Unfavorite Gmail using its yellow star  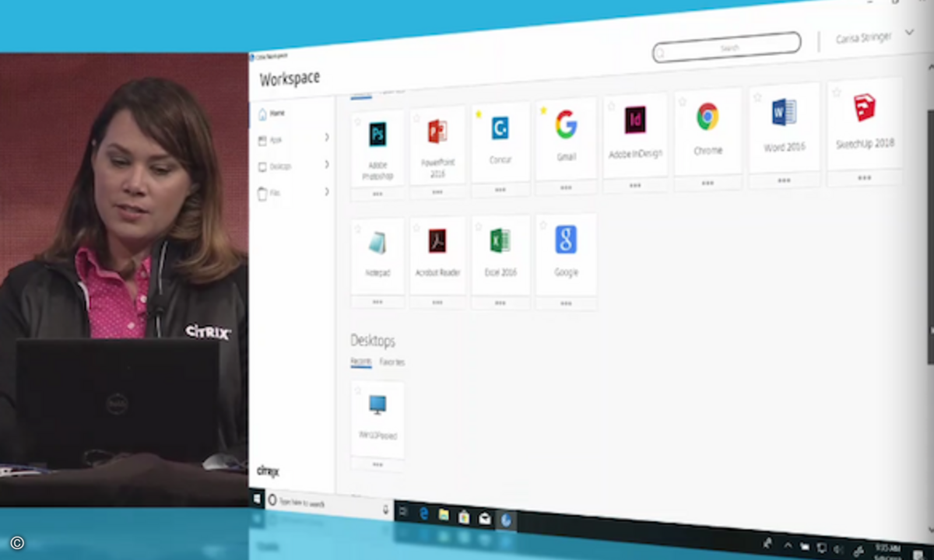coord(543,110)
